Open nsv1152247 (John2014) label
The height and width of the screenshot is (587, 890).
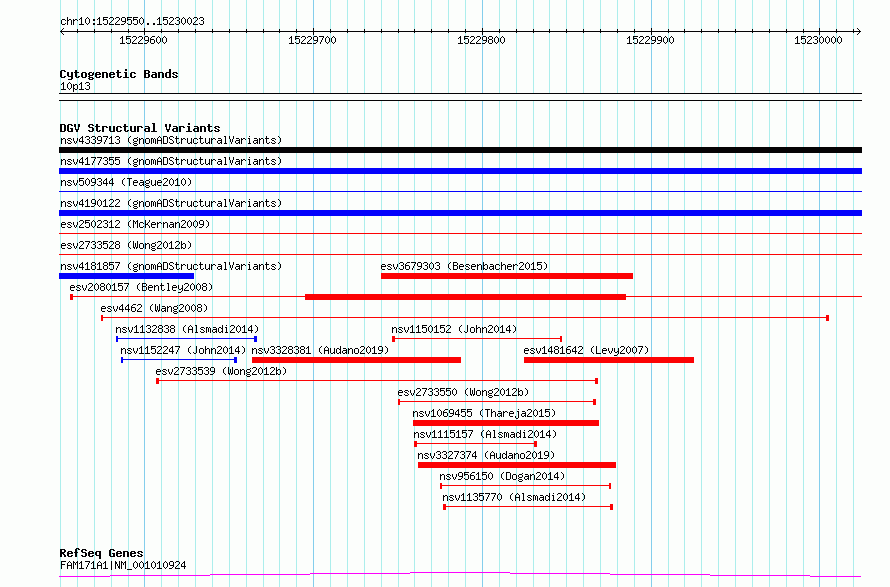(183, 350)
